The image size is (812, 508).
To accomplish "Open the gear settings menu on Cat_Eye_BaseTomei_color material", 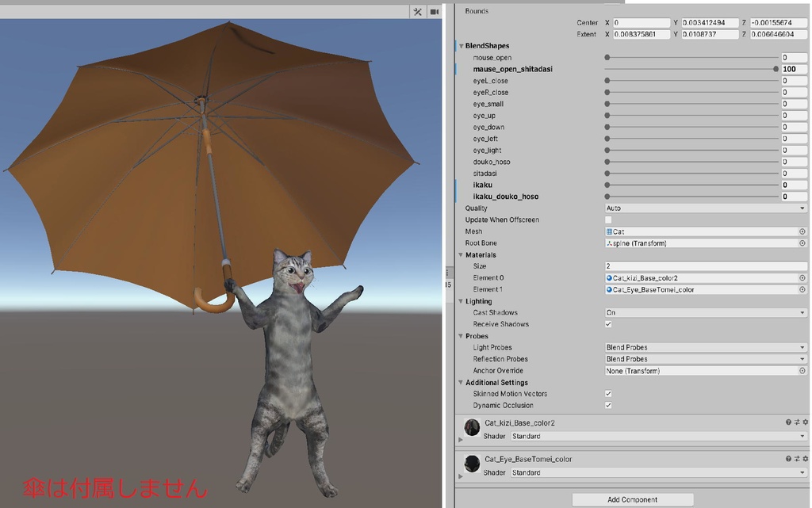I will click(805, 458).
